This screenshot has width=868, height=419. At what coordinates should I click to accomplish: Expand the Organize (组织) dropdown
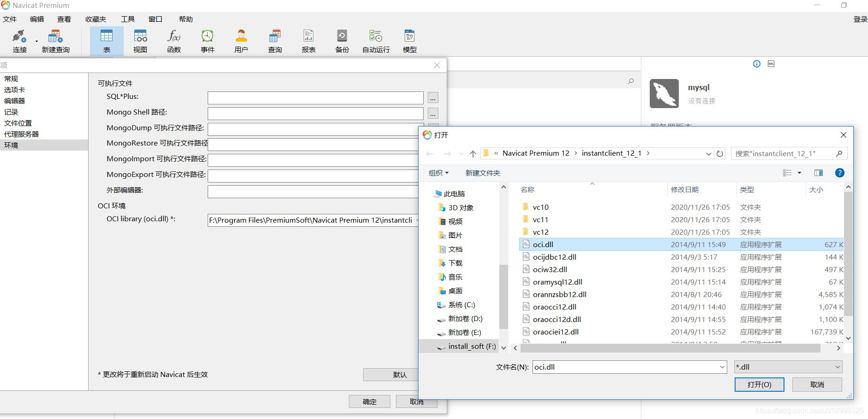[x=438, y=173]
